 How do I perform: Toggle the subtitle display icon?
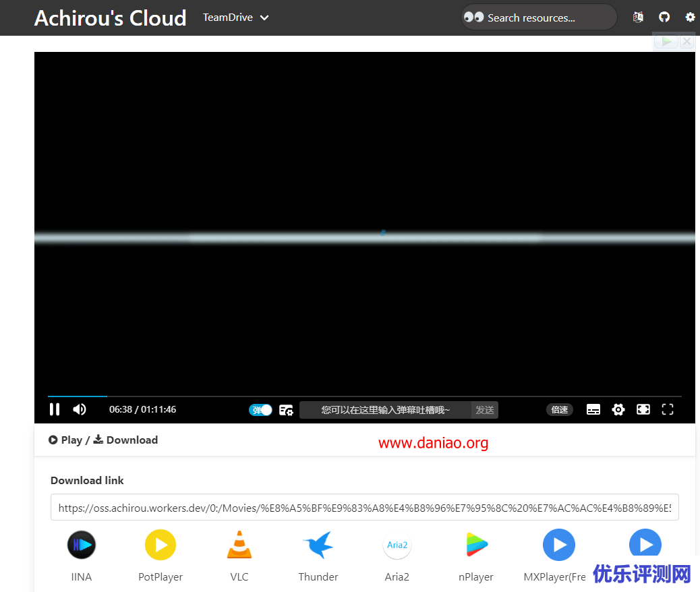tap(593, 409)
